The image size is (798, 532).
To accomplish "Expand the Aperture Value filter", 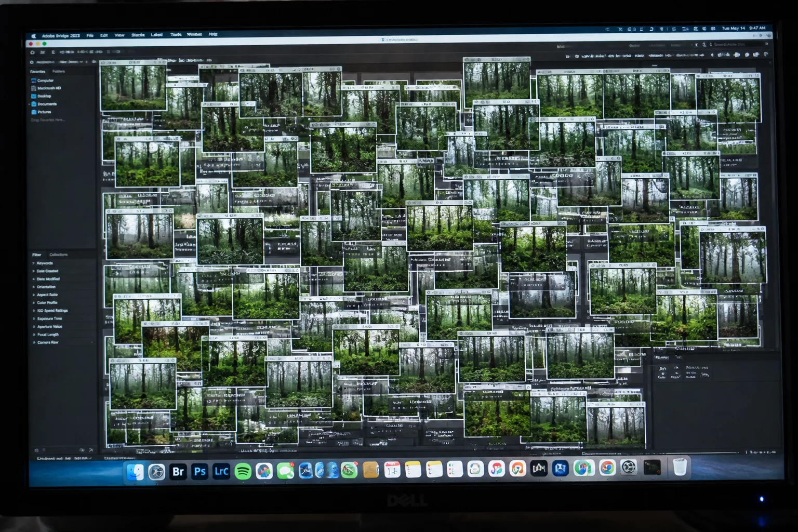I will (34, 327).
